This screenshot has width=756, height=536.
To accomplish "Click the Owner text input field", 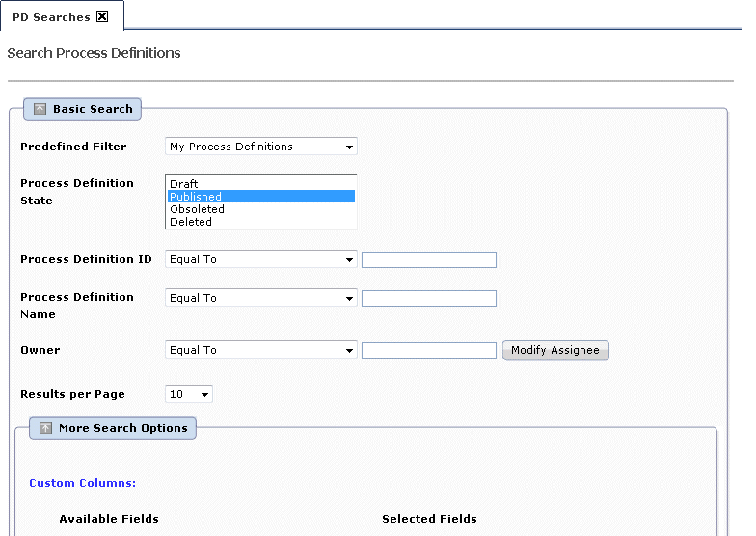I will coord(428,350).
